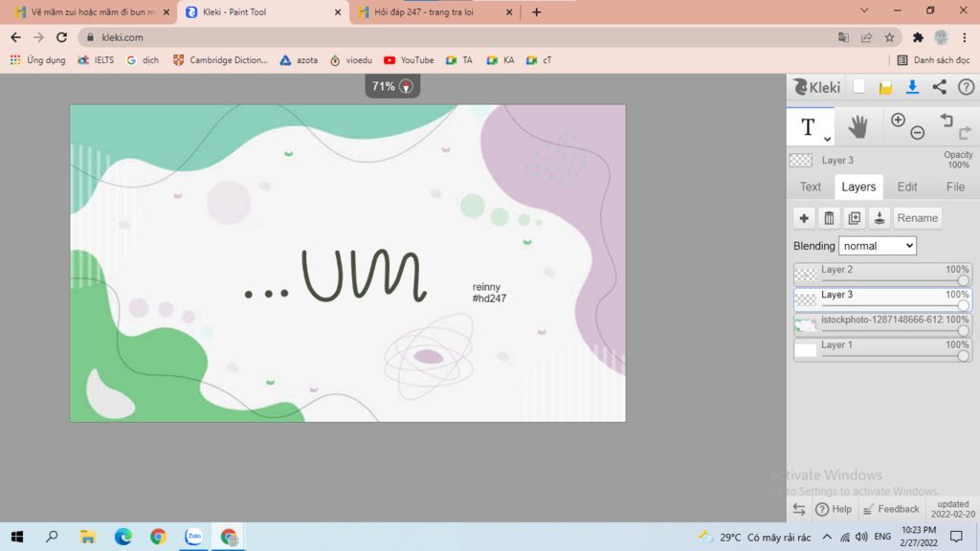980x551 pixels.
Task: Click the istockphoto layer thumbnail
Action: click(805, 325)
